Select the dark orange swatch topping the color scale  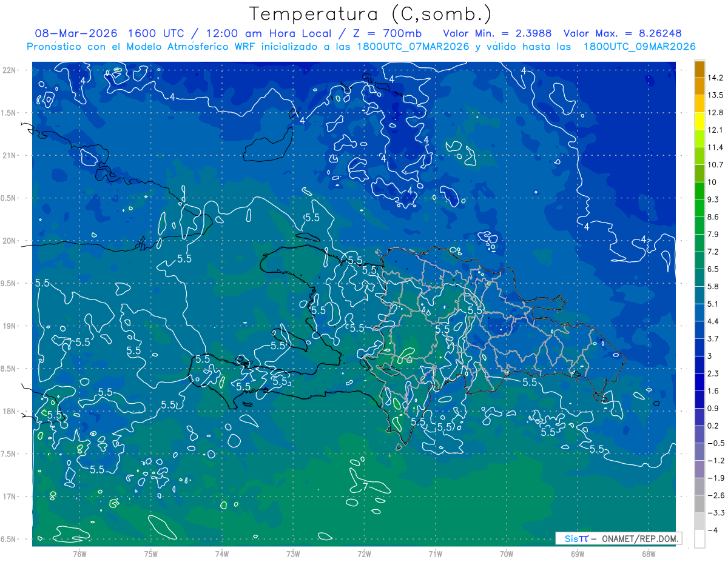[699, 69]
